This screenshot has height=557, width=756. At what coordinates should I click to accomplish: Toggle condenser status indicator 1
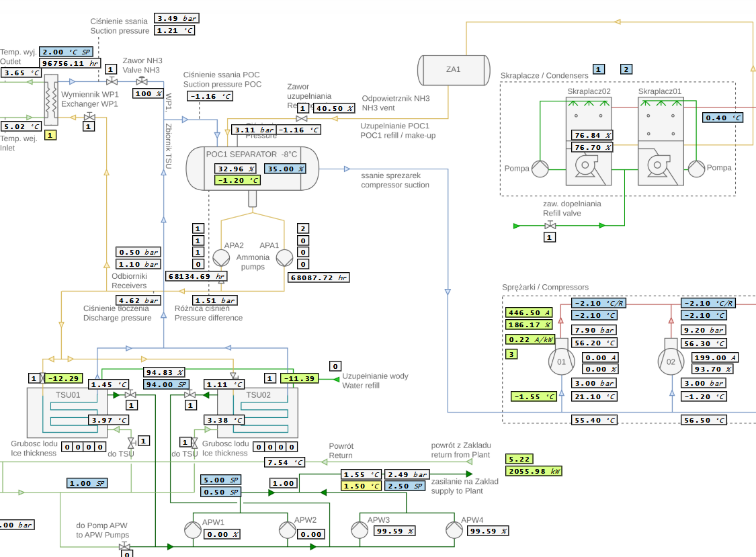tap(598, 69)
